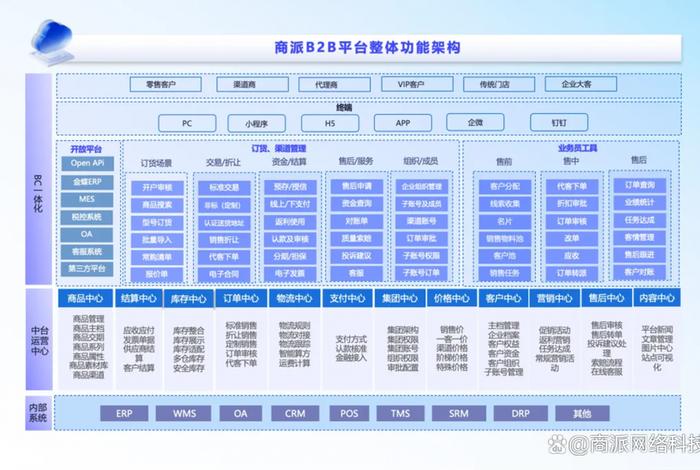Click the 折扣审批 block

point(572,204)
